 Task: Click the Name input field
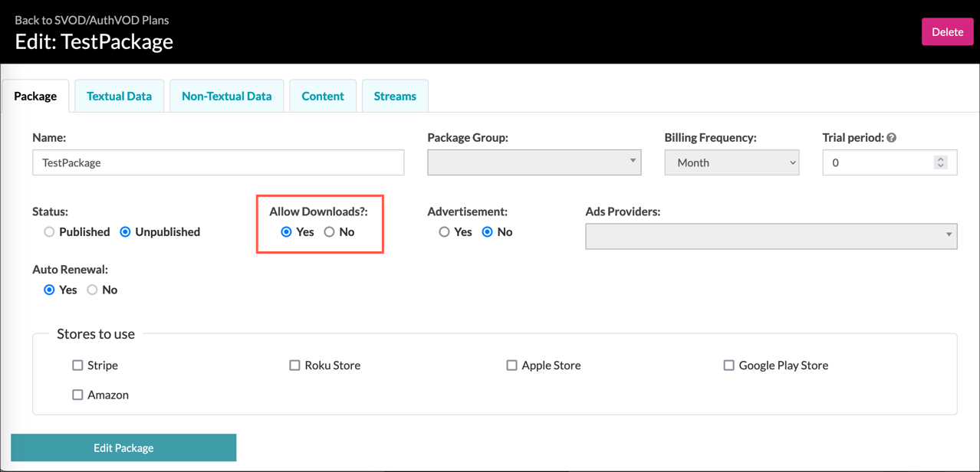[x=219, y=162]
